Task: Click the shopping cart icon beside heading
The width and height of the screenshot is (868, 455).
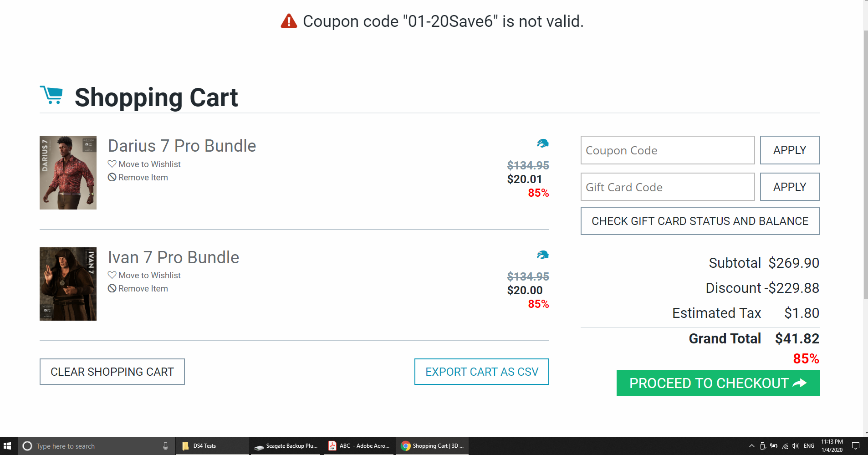Action: (51, 95)
